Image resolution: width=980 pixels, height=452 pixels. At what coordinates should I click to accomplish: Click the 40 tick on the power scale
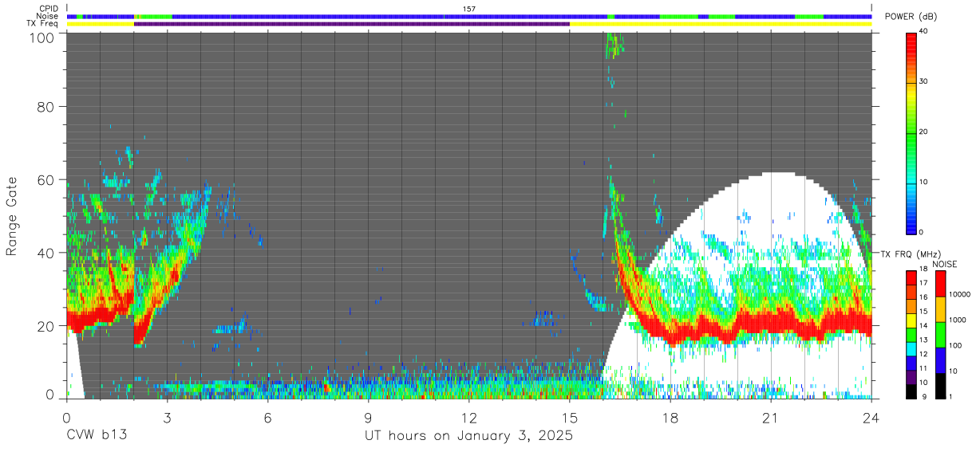[923, 32]
